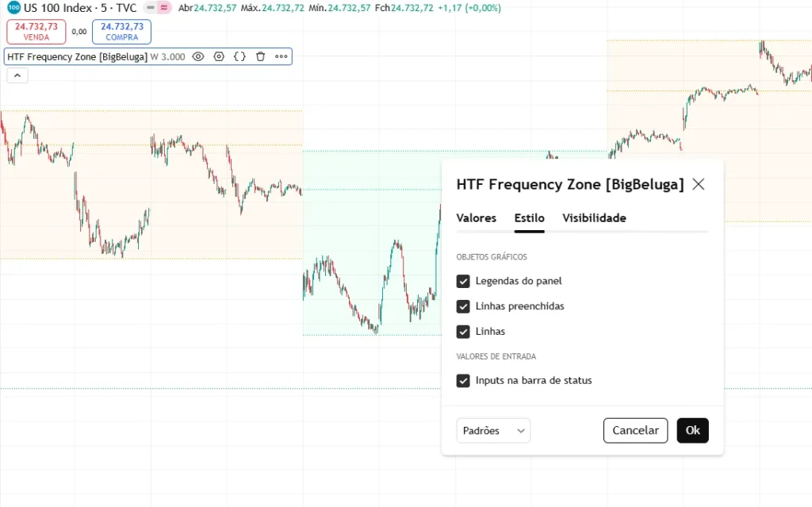Click the pink approximately-equal icon
812x507 pixels.
tap(164, 8)
